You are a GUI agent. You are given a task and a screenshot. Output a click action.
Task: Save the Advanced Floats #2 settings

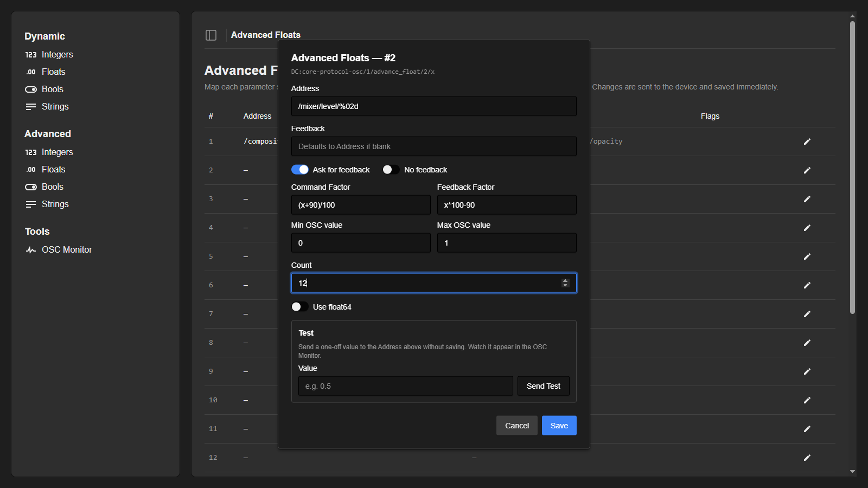tap(559, 426)
